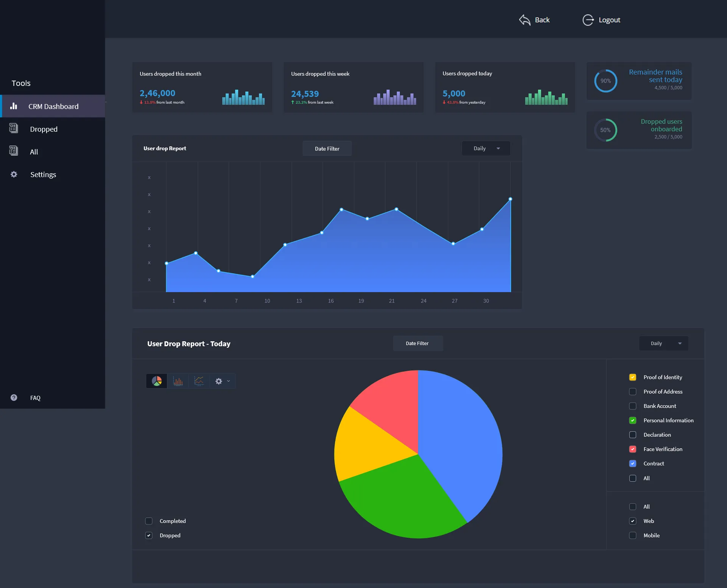Click the FAQ question mark icon

(14, 398)
